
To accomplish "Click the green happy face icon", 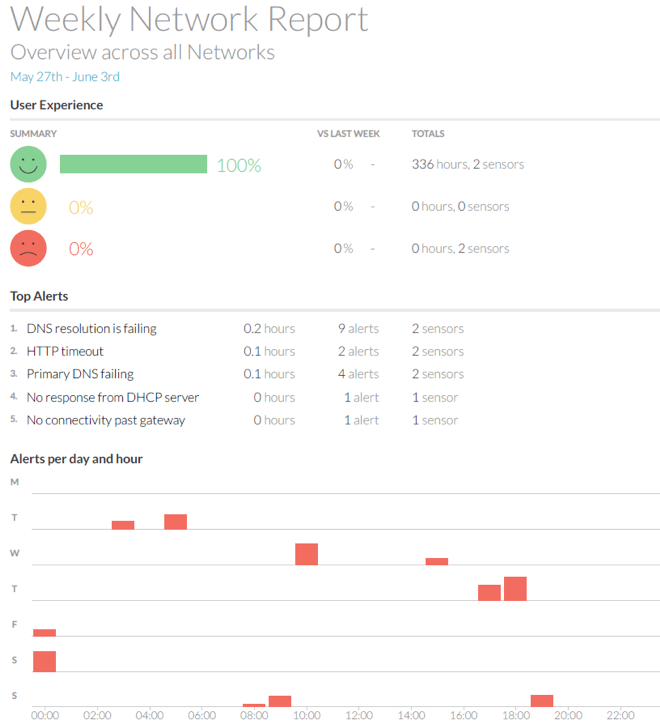I will pos(28,164).
